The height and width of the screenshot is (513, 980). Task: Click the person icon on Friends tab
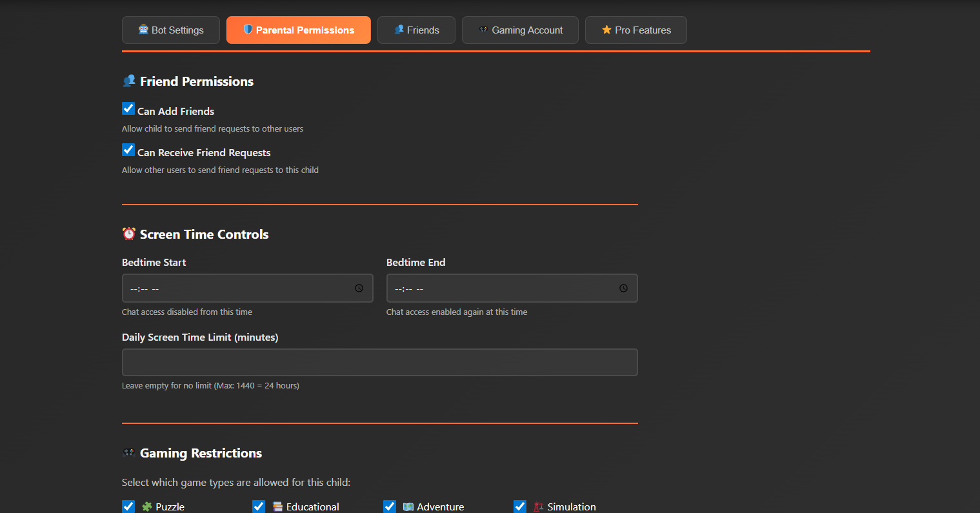(x=399, y=30)
